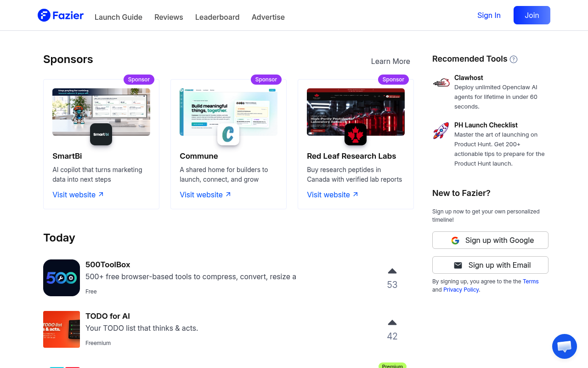Click the Red Leaf Research Labs title
Image resolution: width=588 pixels, height=368 pixels.
(x=351, y=156)
